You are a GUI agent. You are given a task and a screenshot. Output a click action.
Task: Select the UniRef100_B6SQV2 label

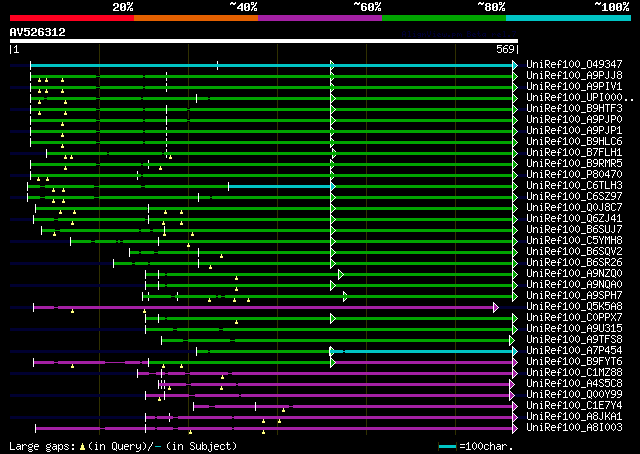(x=574, y=252)
